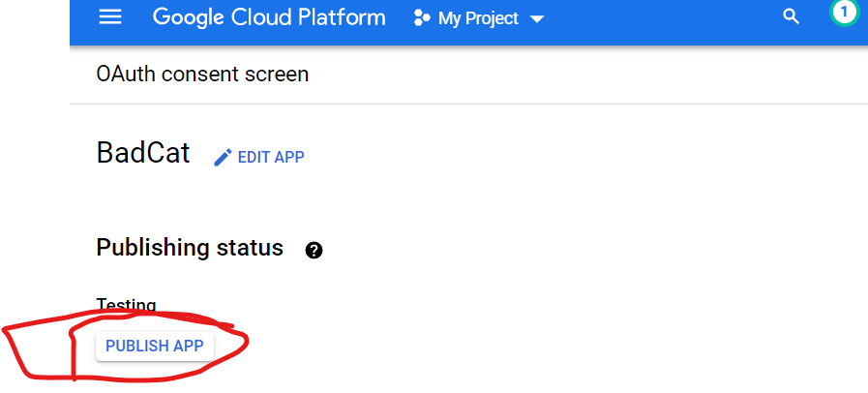Click the pencil icon beside EDIT APP
The width and height of the screenshot is (868, 393).
point(223,157)
